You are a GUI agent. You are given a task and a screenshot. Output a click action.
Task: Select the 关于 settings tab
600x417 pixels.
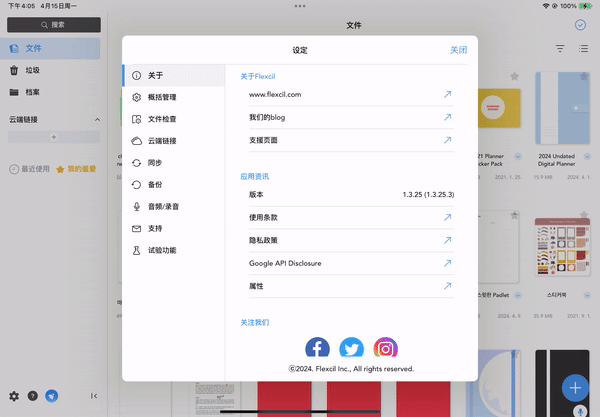(174, 75)
